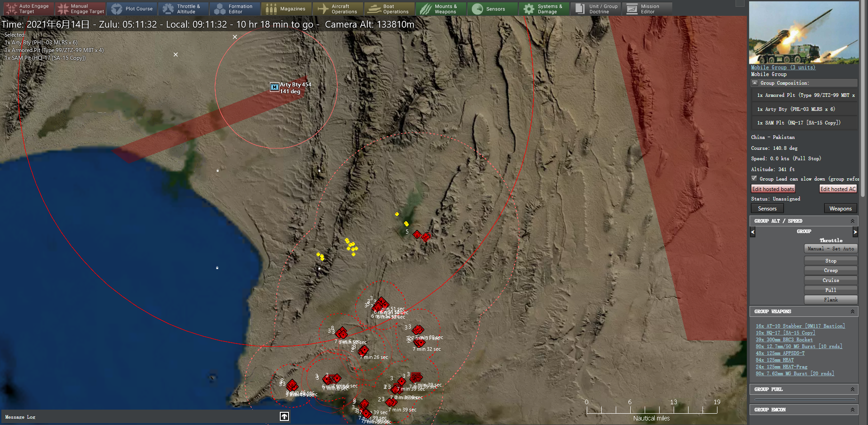868x425 pixels.
Task: Click the Status: Unassigned text
Action: [x=775, y=199]
